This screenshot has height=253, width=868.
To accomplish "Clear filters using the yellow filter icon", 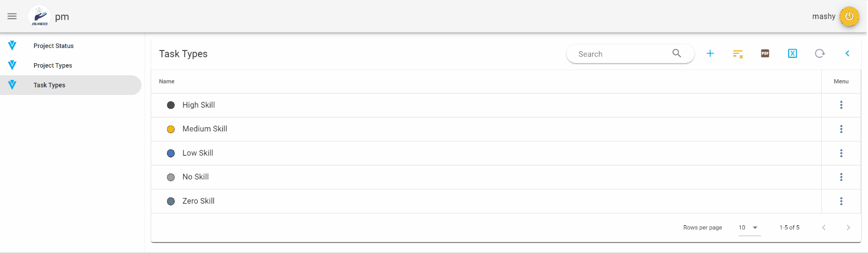I will [x=737, y=54].
